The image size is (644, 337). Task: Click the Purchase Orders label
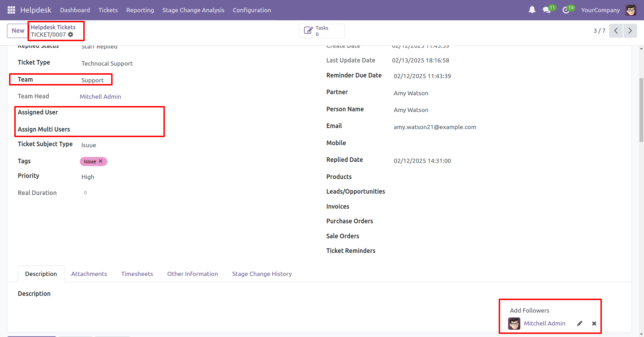(x=350, y=221)
